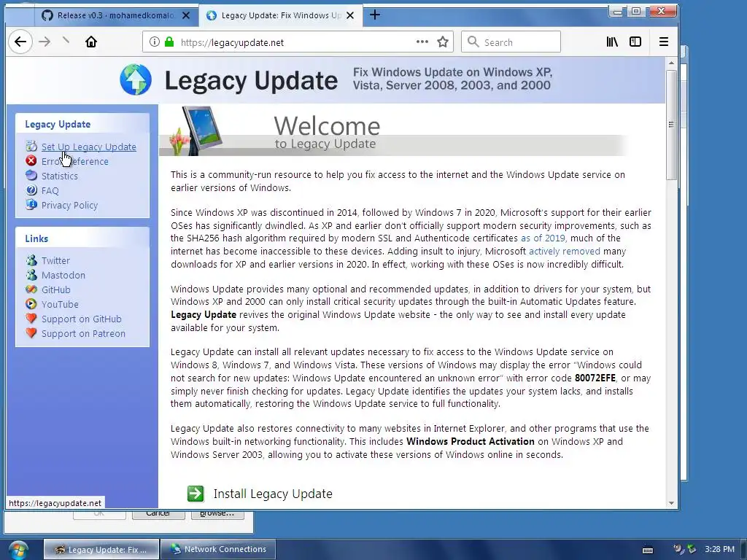Click in the browser Search box
The height and width of the screenshot is (560, 747).
click(511, 42)
